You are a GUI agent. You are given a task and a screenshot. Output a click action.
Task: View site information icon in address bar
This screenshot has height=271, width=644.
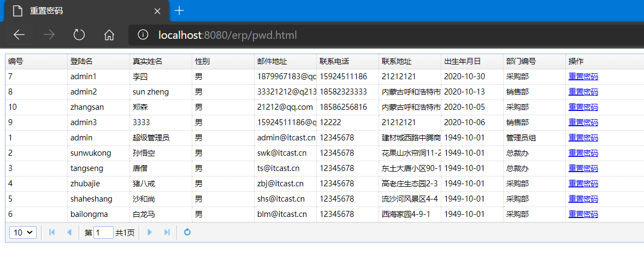click(143, 35)
